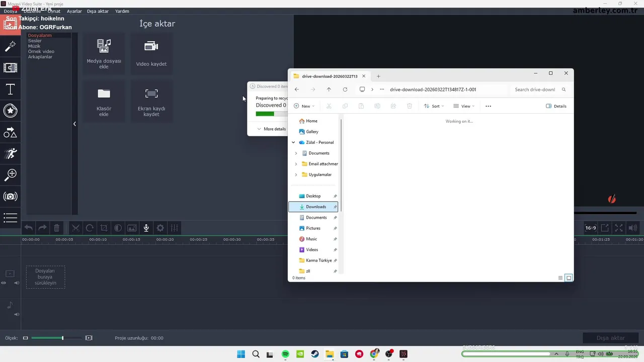Click the rotate clip tool
Image resolution: width=644 pixels, height=362 pixels.
(x=90, y=228)
